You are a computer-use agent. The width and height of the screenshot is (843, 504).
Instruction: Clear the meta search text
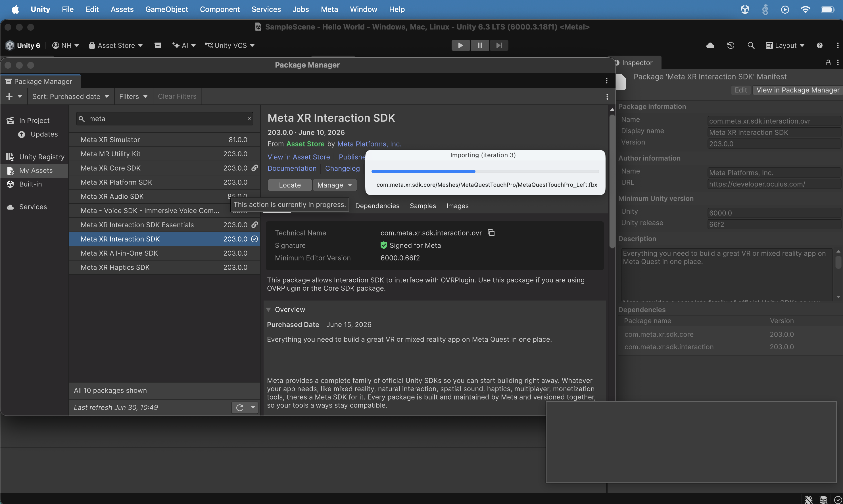[x=249, y=119]
